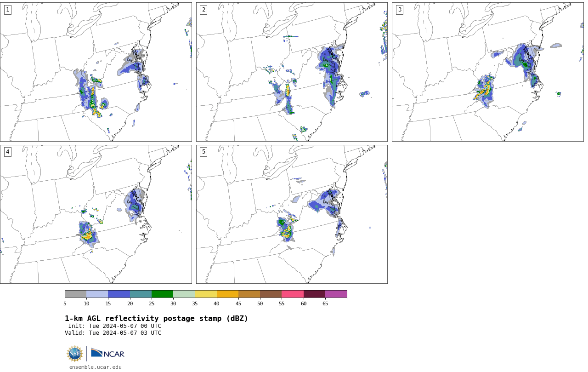This screenshot has height=372, width=588.
Task: Click the colorbar tick label 30
Action: [173, 303]
